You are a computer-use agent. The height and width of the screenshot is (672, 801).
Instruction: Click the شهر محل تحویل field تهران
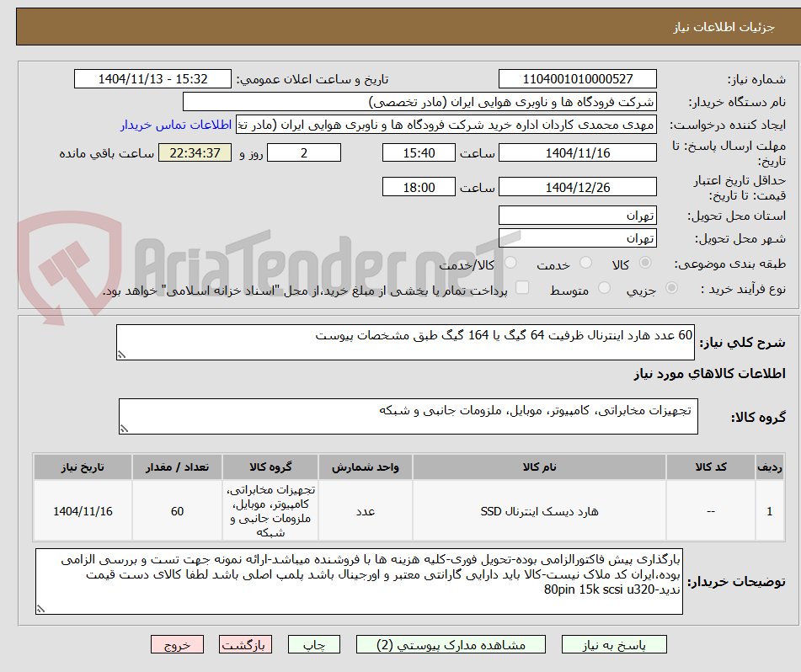[577, 238]
